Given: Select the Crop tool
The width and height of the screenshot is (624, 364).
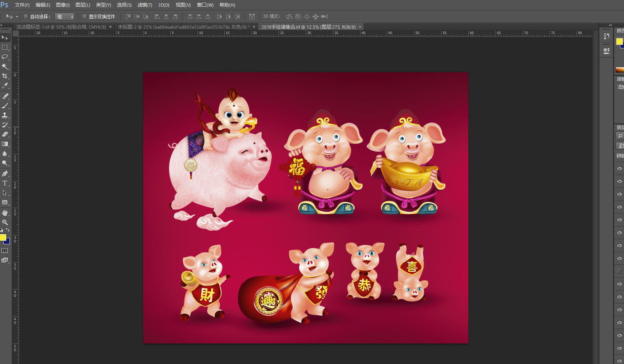Looking at the screenshot, I should [x=5, y=76].
